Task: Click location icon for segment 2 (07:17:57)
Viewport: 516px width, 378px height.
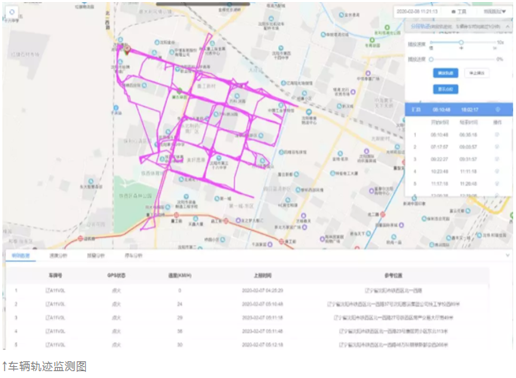Action: point(497,147)
